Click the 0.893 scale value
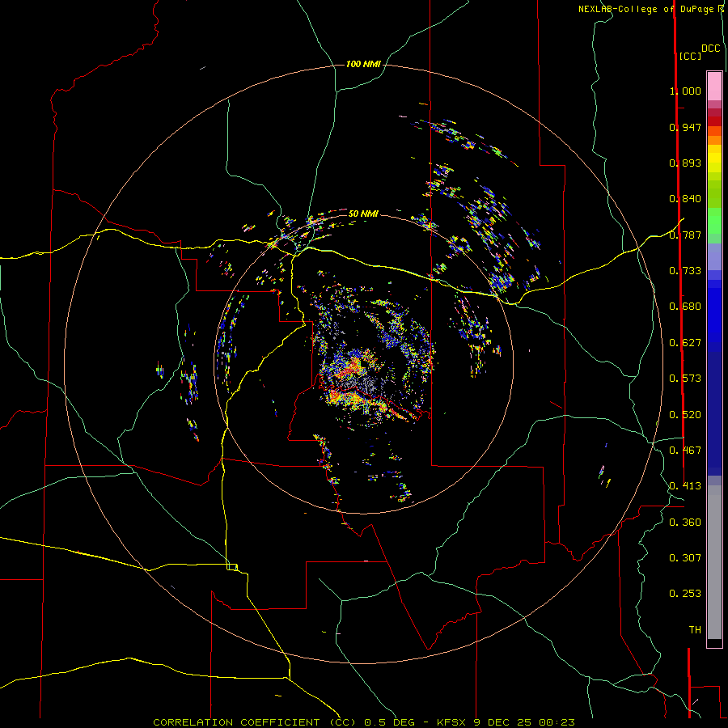The width and height of the screenshot is (728, 728). [685, 163]
